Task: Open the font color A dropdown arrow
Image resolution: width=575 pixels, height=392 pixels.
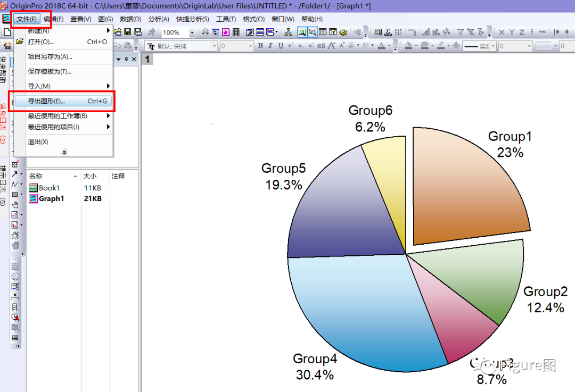Action: (389, 46)
